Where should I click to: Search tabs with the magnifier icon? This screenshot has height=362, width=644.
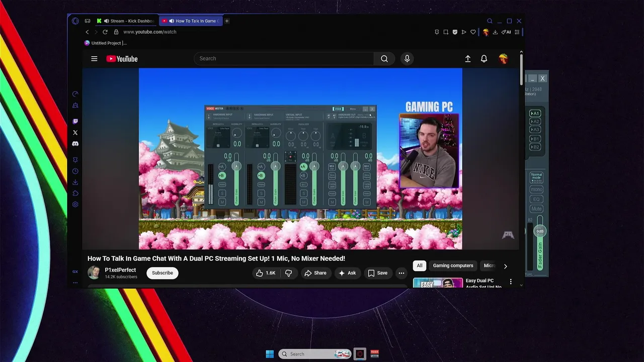(490, 21)
